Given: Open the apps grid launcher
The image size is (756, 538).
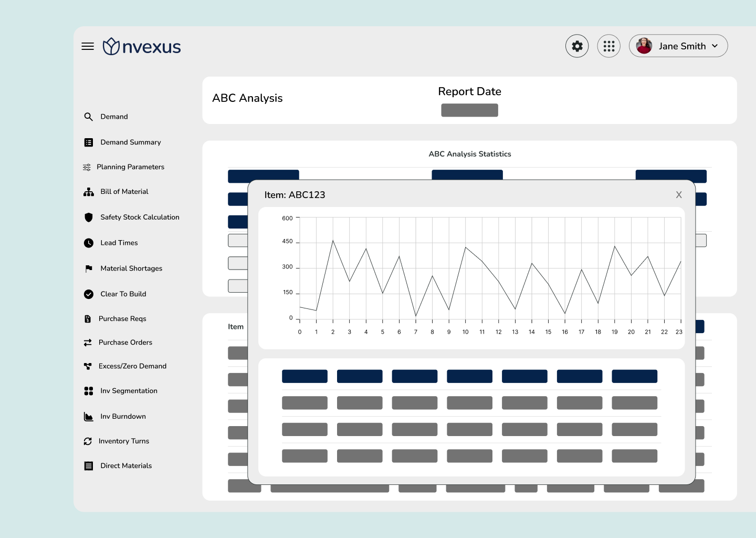Looking at the screenshot, I should [609, 46].
